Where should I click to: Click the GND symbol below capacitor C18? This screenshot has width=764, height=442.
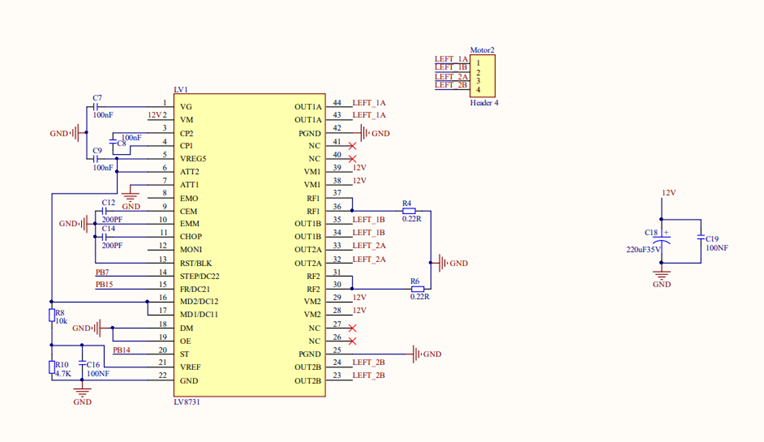[661, 275]
